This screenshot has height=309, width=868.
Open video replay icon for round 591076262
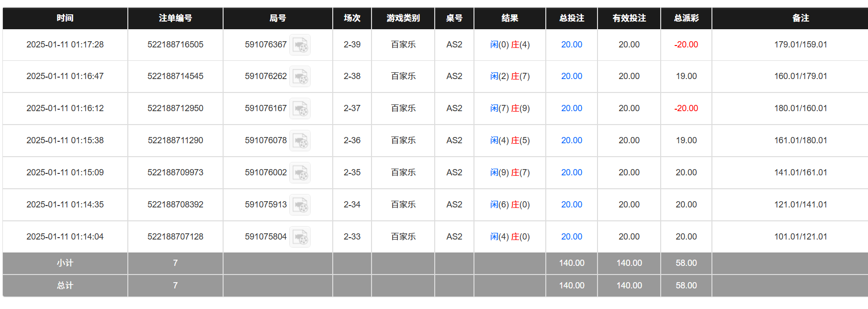(300, 77)
